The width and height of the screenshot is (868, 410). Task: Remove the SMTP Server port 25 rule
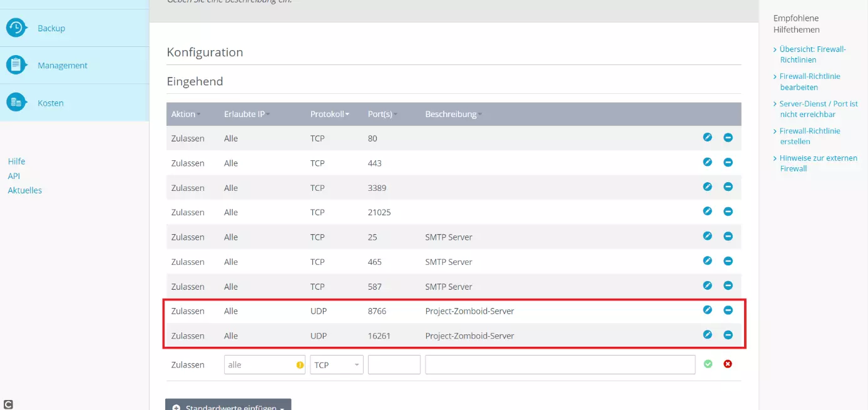(x=728, y=236)
